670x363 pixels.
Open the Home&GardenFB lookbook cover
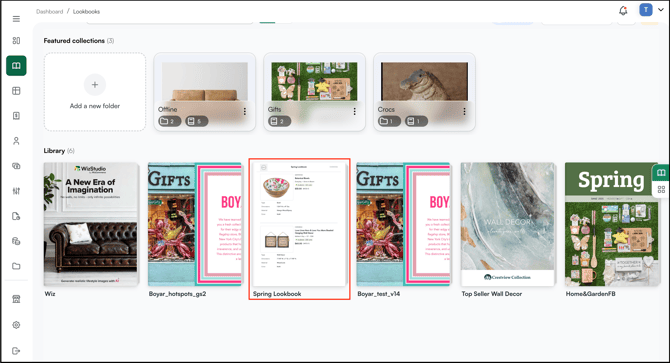pos(612,224)
